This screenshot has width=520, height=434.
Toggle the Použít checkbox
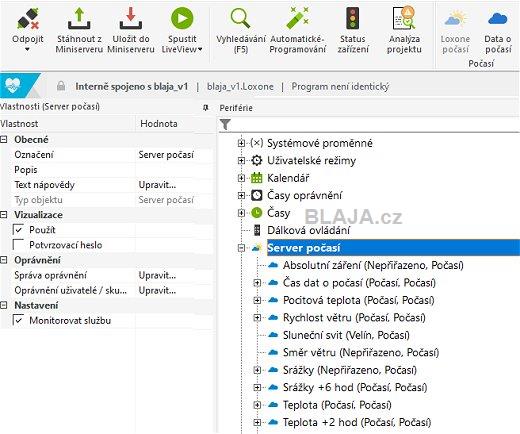pos(18,230)
